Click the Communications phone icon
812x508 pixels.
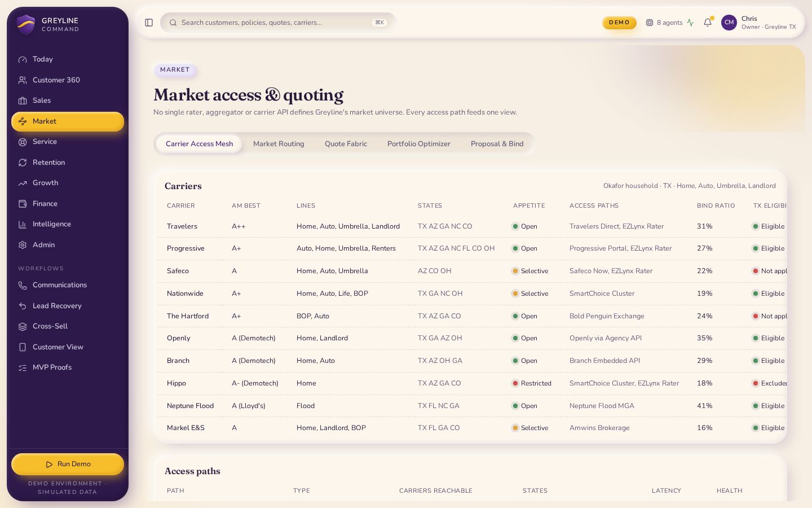tap(23, 285)
